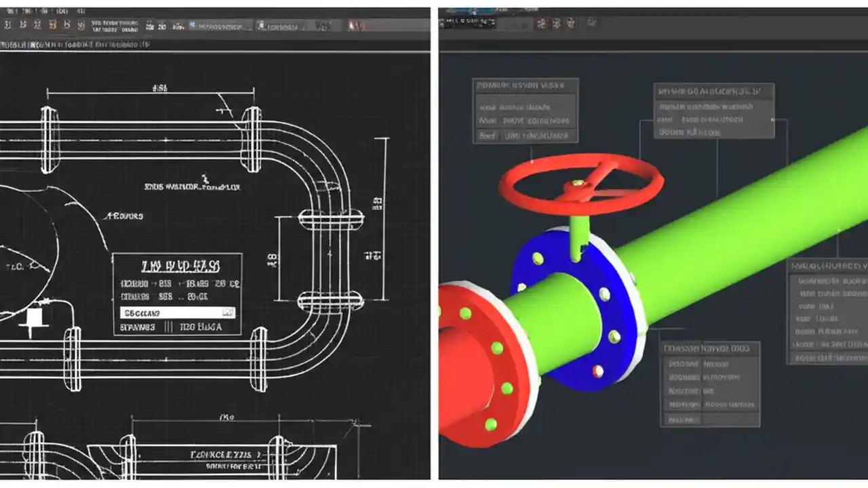This screenshot has width=868, height=488.
Task: Select the third circular icon in the right toolbar
Action: 572,24
